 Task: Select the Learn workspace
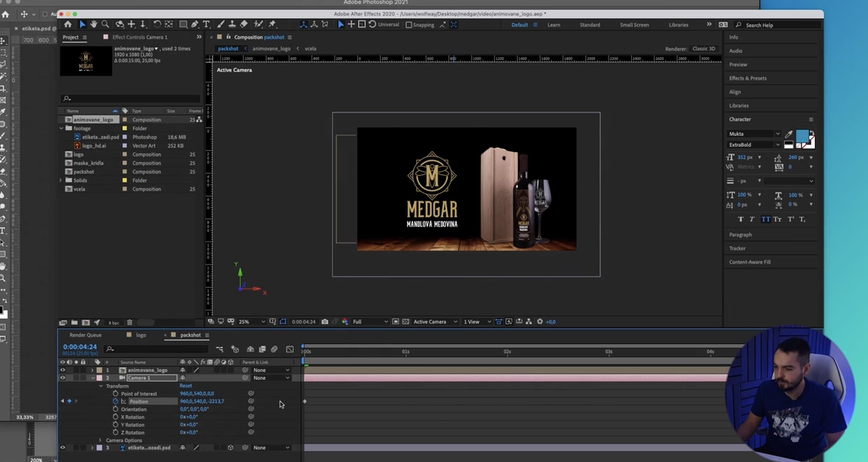click(x=554, y=25)
